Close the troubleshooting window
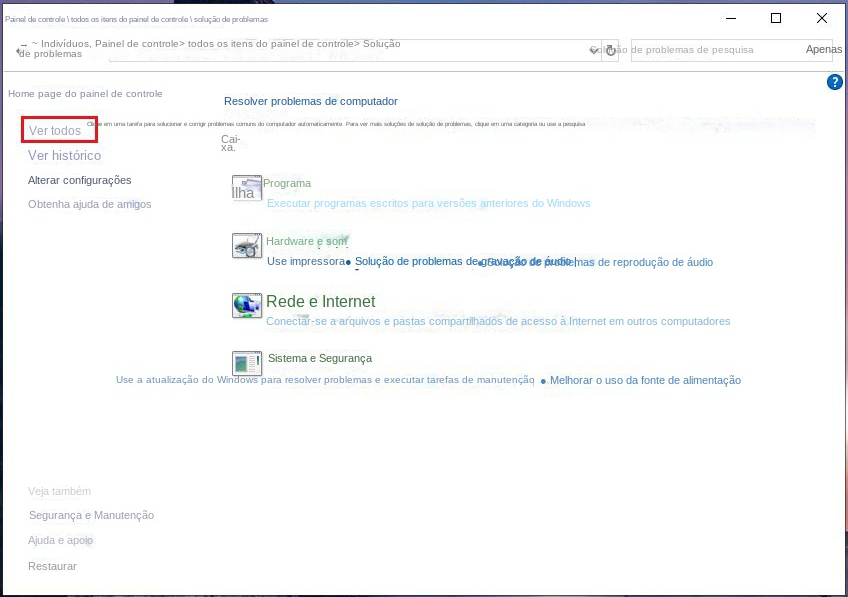848x597 pixels. coord(822,18)
